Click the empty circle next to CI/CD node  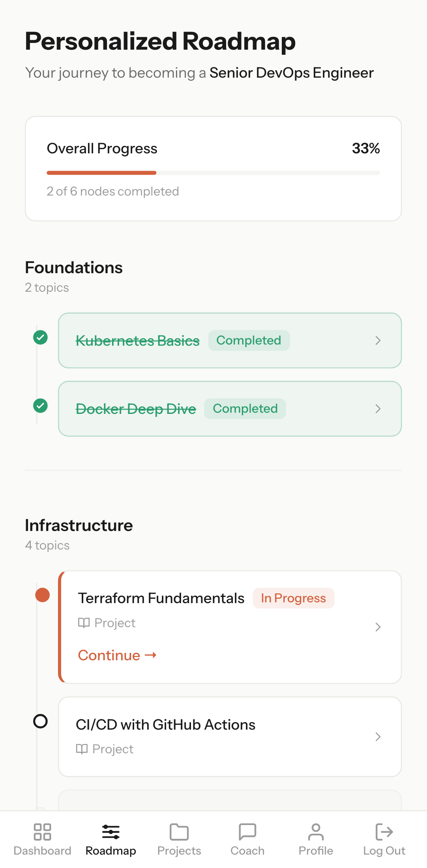[40, 730]
